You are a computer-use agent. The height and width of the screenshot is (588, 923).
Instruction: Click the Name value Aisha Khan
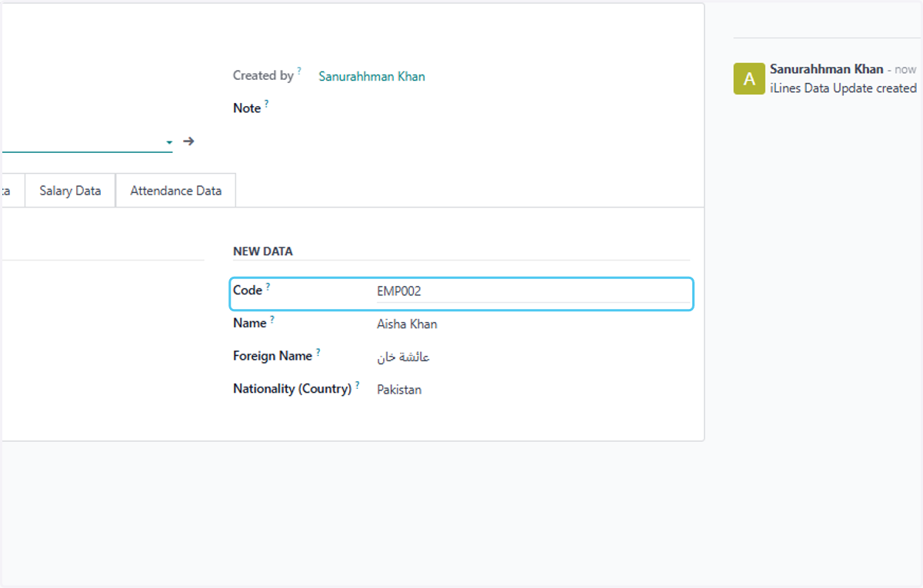pos(407,324)
